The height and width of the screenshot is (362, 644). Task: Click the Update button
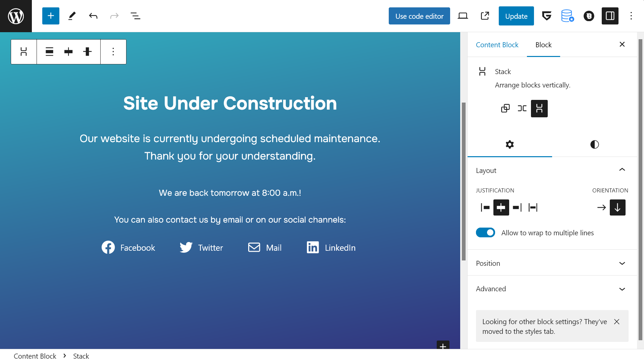coord(516,16)
